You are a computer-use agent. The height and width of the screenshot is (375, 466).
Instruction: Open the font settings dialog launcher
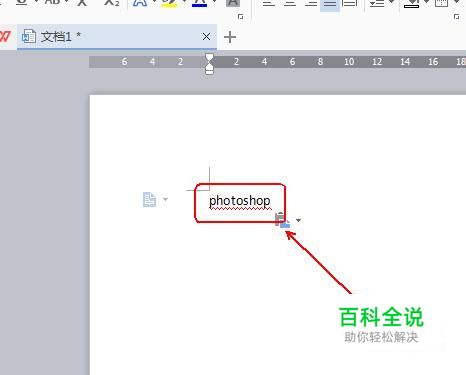click(240, 17)
